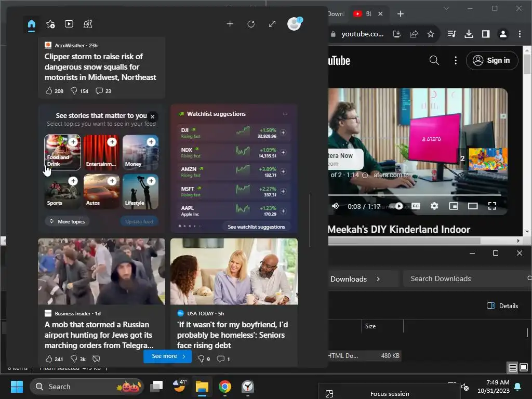Toggle the Details pane in File Explorer
Viewport: 532px width, 399px height.
tap(502, 305)
